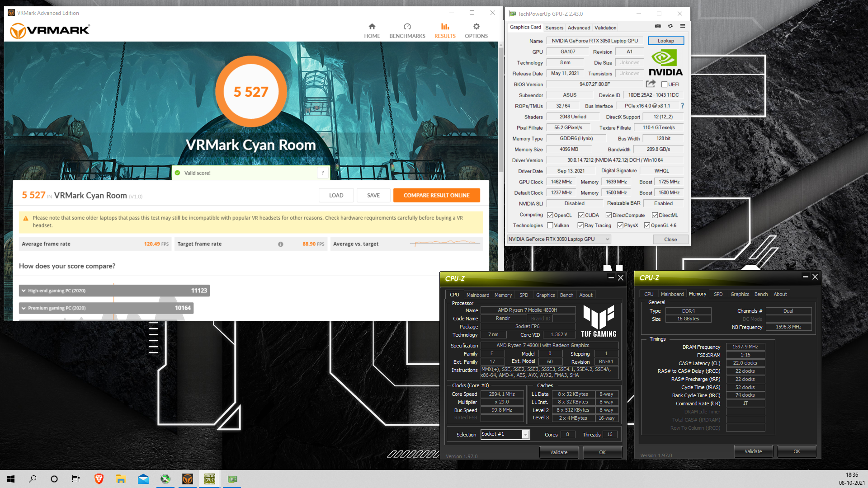
Task: Open the Windows Start menu
Action: pos(11,479)
